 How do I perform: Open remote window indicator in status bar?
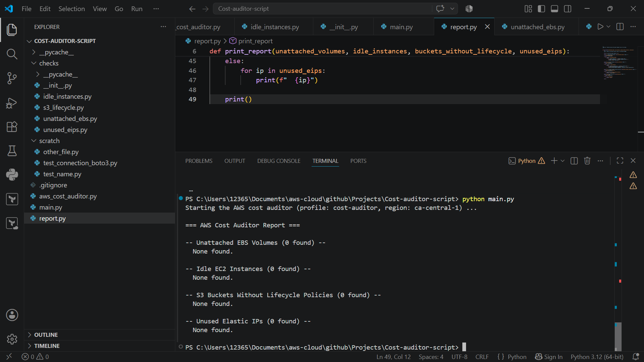[9, 357]
